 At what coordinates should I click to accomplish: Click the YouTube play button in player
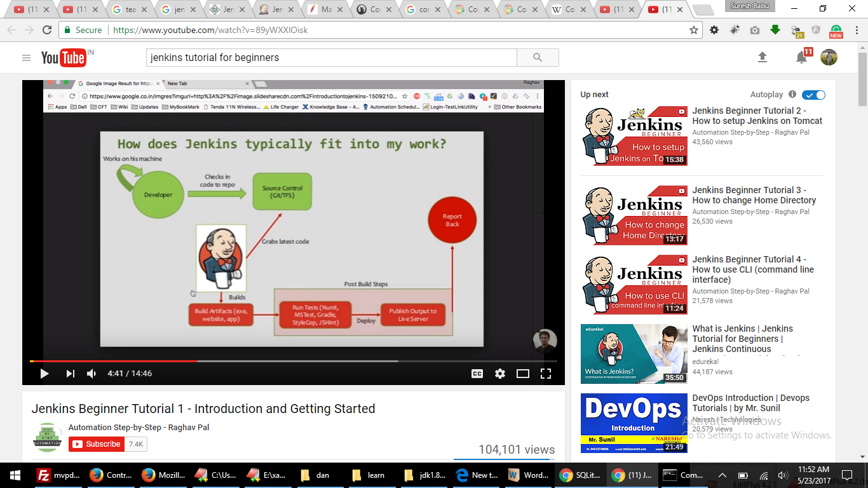(44, 374)
